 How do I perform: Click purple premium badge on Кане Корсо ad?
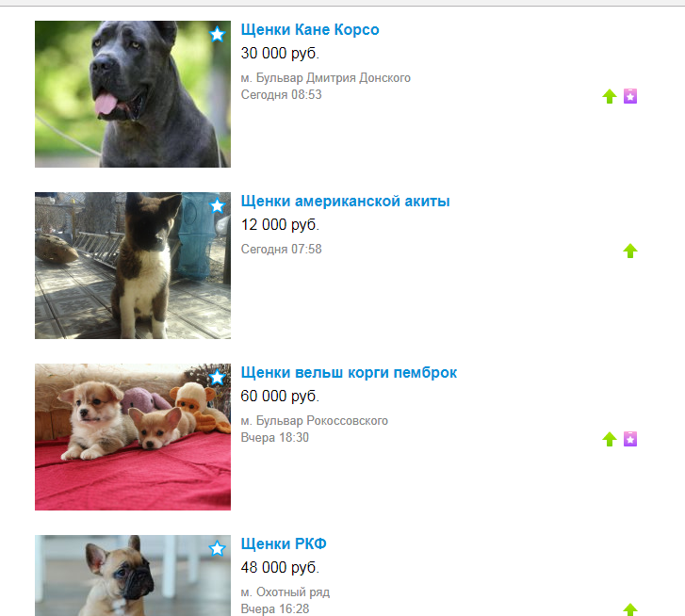pos(630,96)
